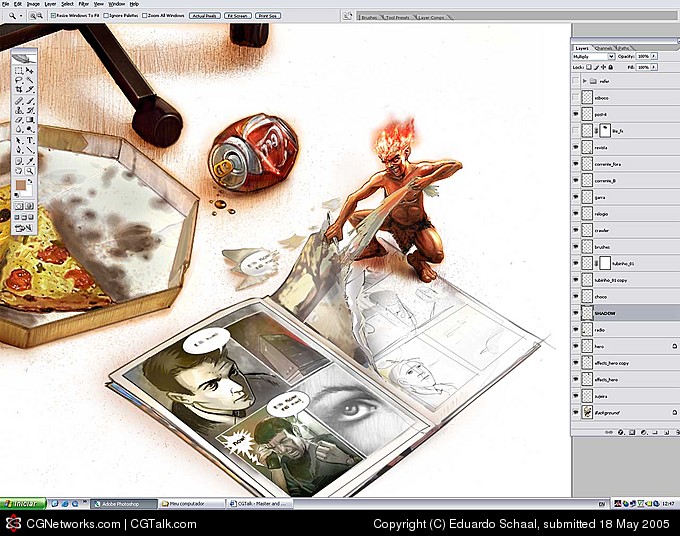Lock image pixels with brush lock icon
Viewport: 680px width, 536px height.
click(x=596, y=67)
